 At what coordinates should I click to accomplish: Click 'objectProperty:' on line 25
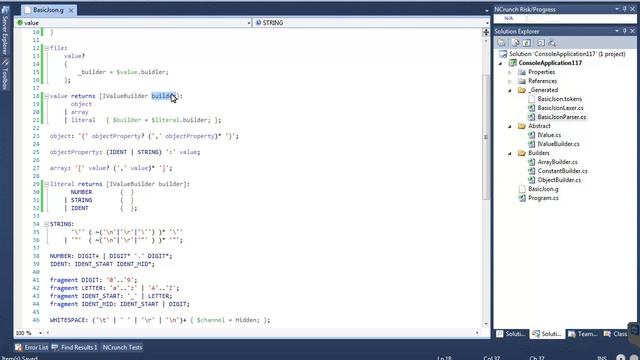pyautogui.click(x=76, y=152)
